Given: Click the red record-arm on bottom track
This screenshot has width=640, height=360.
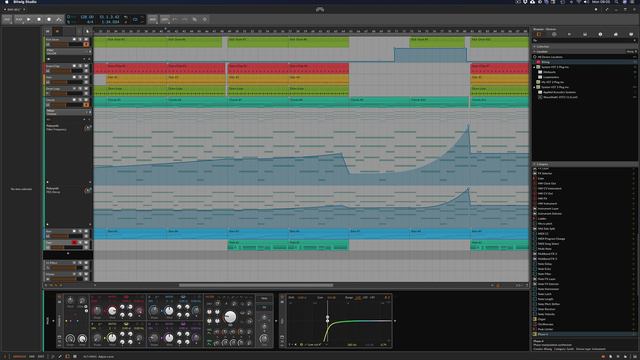Looking at the screenshot, I should pyautogui.click(x=74, y=242).
